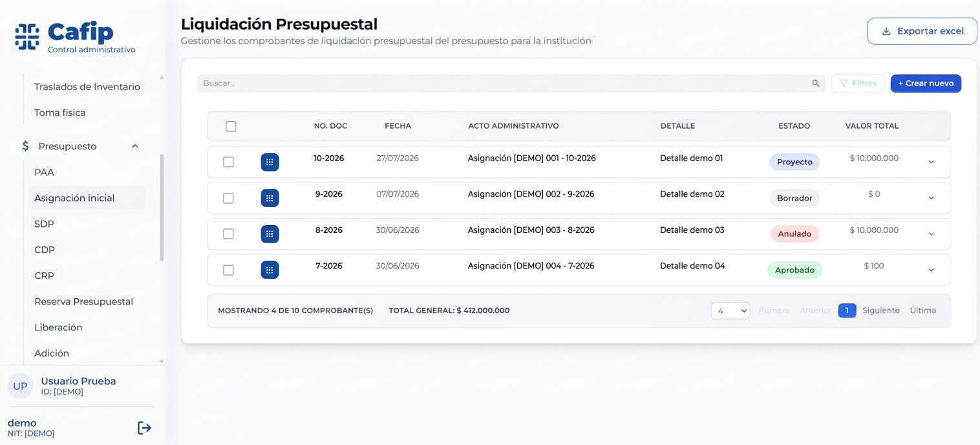Open the Filtros button
The height and width of the screenshot is (445, 980).
(858, 83)
